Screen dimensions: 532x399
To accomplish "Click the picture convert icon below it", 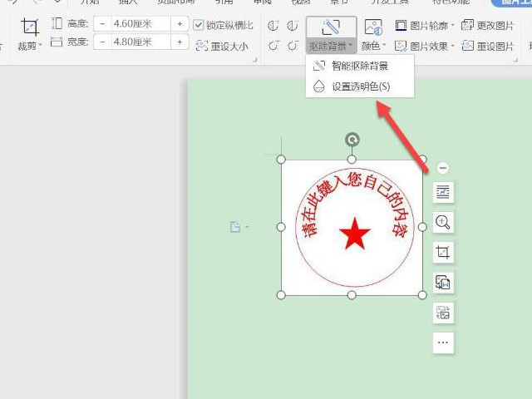I will 443,313.
